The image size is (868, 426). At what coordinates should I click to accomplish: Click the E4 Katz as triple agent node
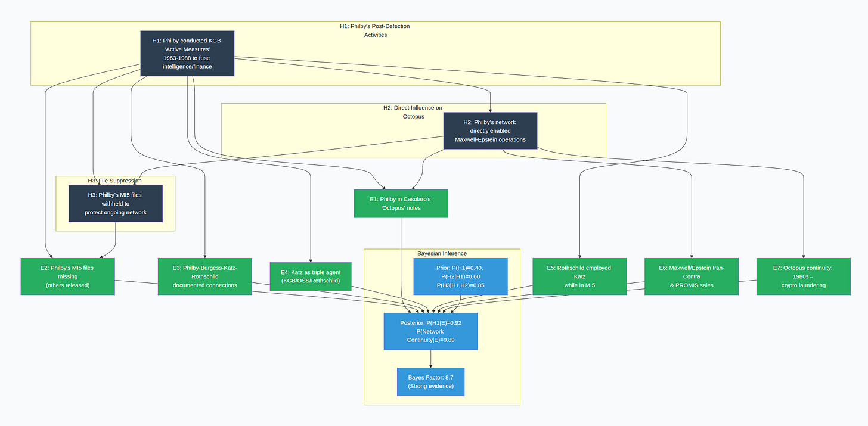click(x=311, y=276)
